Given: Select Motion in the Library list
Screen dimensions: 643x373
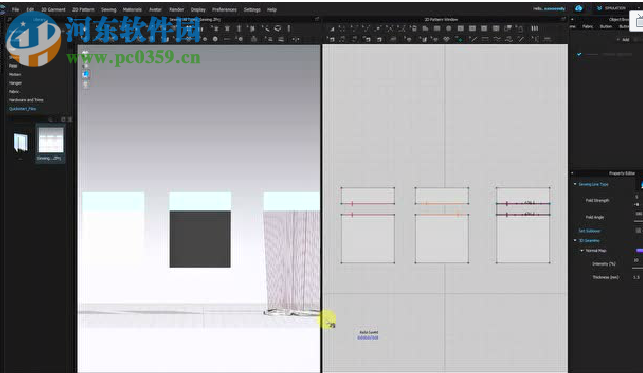Looking at the screenshot, I should (15, 74).
